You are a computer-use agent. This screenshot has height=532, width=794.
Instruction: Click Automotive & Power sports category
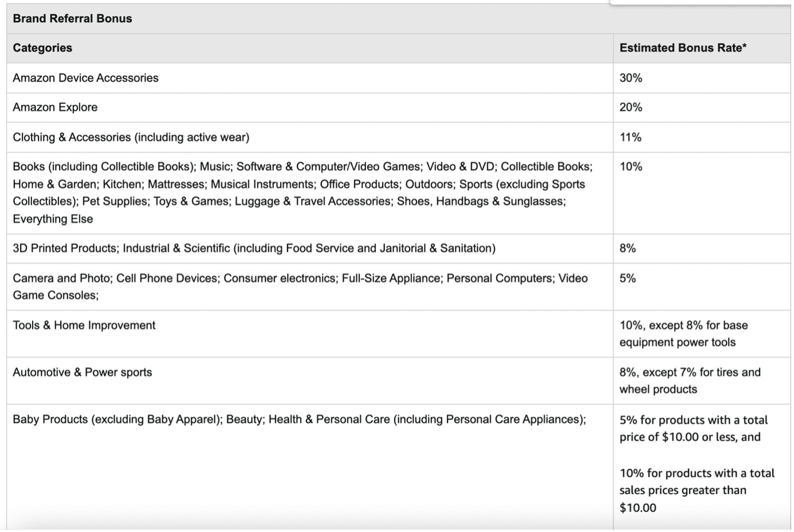point(82,372)
